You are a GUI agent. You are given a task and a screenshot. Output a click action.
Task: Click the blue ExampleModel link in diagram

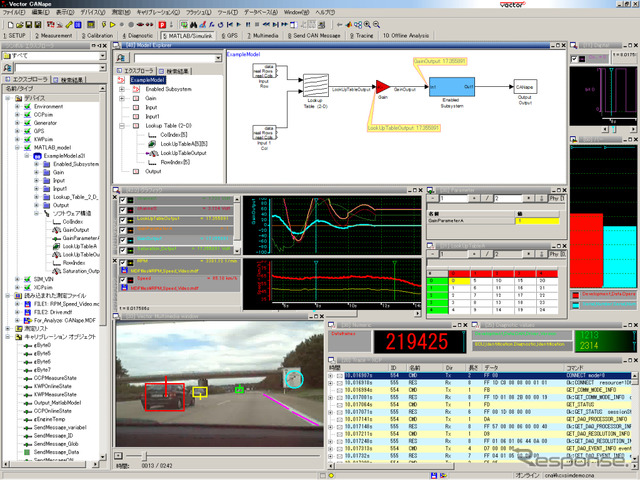pos(243,54)
